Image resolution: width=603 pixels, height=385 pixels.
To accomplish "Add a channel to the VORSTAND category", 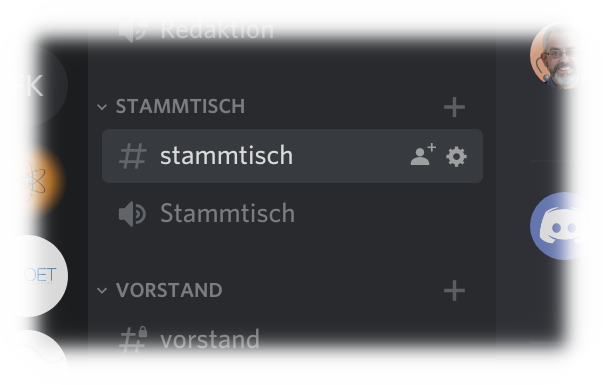I will click(455, 290).
